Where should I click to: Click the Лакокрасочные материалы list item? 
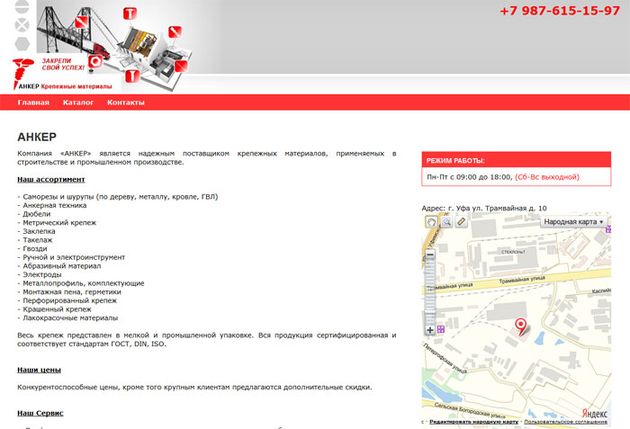[x=68, y=318]
